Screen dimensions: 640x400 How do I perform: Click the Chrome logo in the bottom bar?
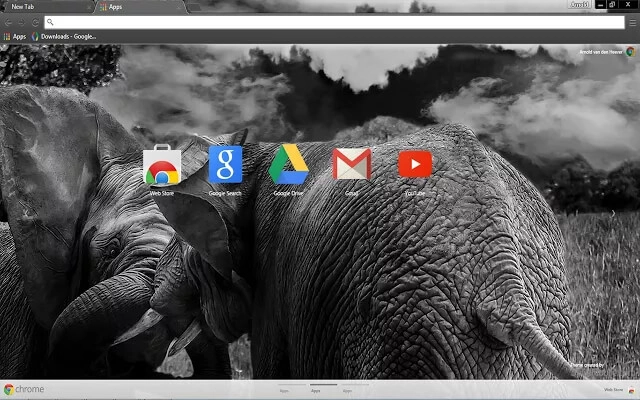[24, 389]
